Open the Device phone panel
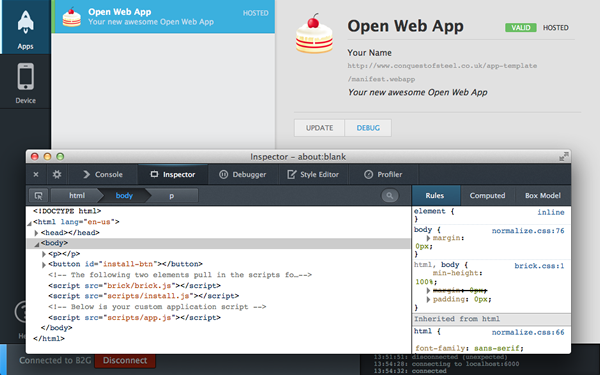This screenshot has height=375, width=600. pyautogui.click(x=25, y=82)
